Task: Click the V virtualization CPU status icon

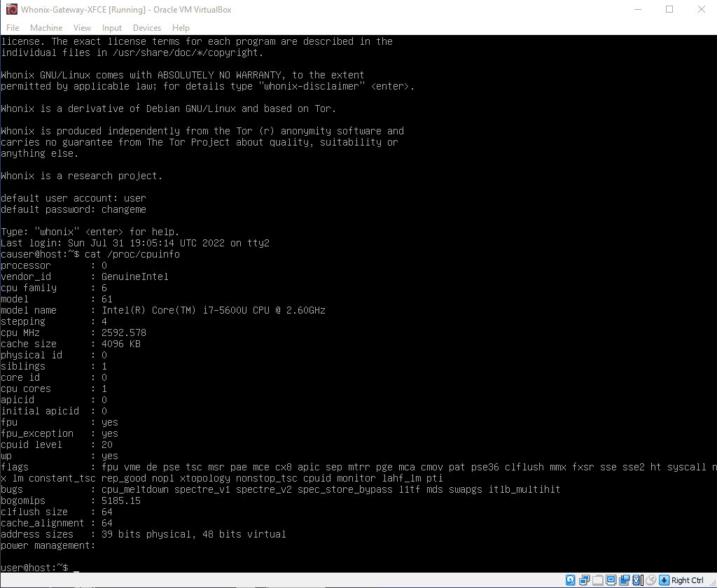Action: [637, 580]
